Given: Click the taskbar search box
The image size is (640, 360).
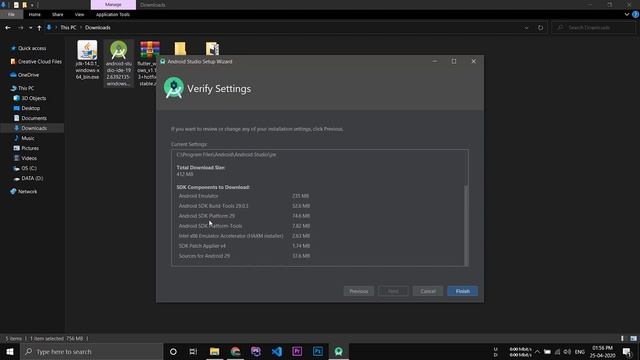Looking at the screenshot, I should coord(91,351).
